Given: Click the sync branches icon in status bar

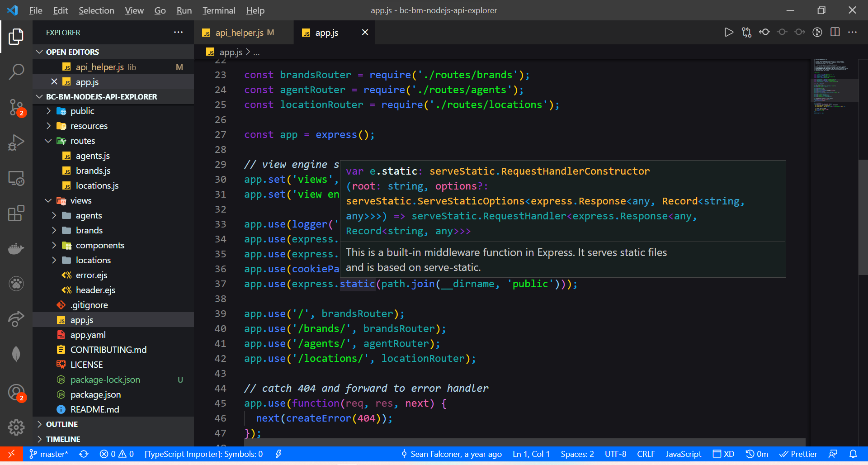Looking at the screenshot, I should tap(84, 454).
